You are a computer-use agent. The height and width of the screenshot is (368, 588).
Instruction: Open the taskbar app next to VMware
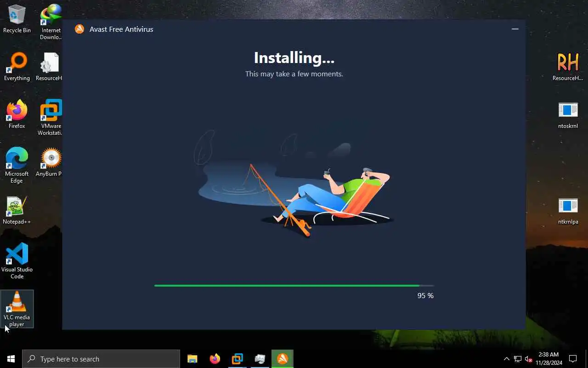[x=260, y=359]
